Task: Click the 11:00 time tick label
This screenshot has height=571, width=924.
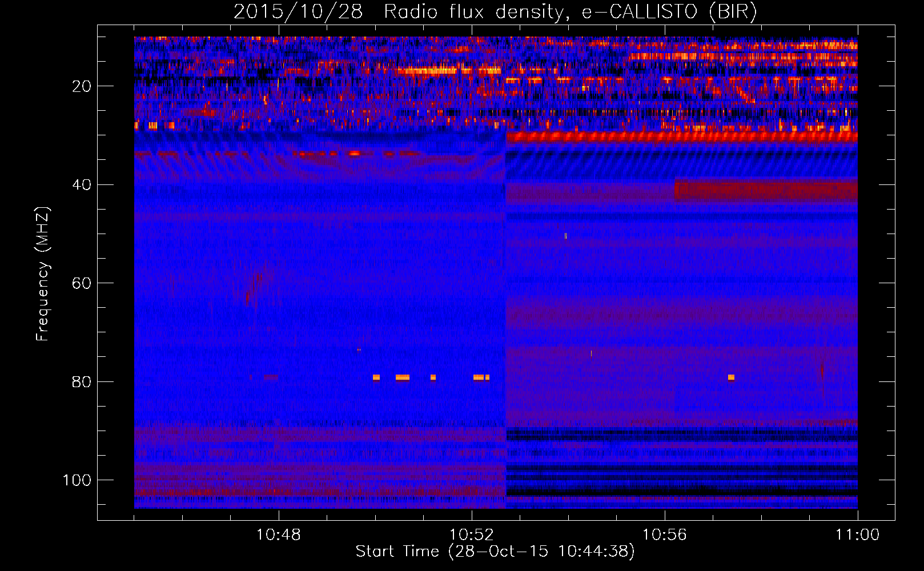Action: coord(858,535)
